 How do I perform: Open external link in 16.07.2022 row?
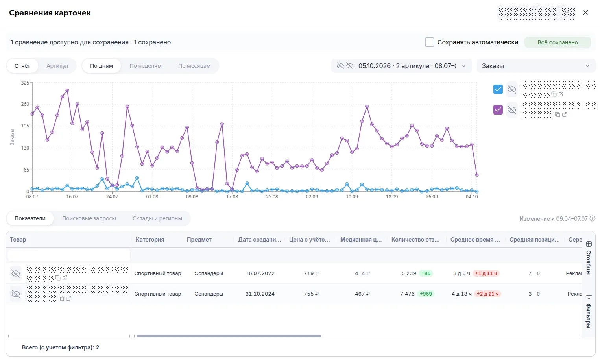[x=65, y=278]
